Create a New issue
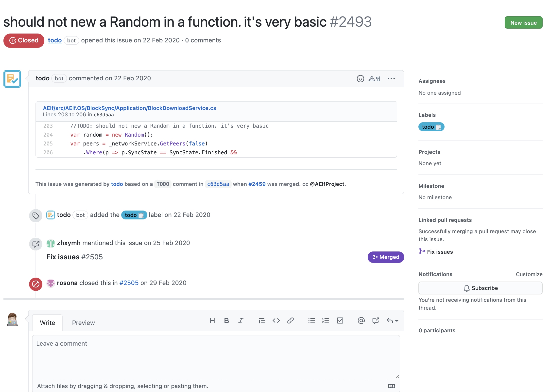550x392 pixels. (523, 23)
